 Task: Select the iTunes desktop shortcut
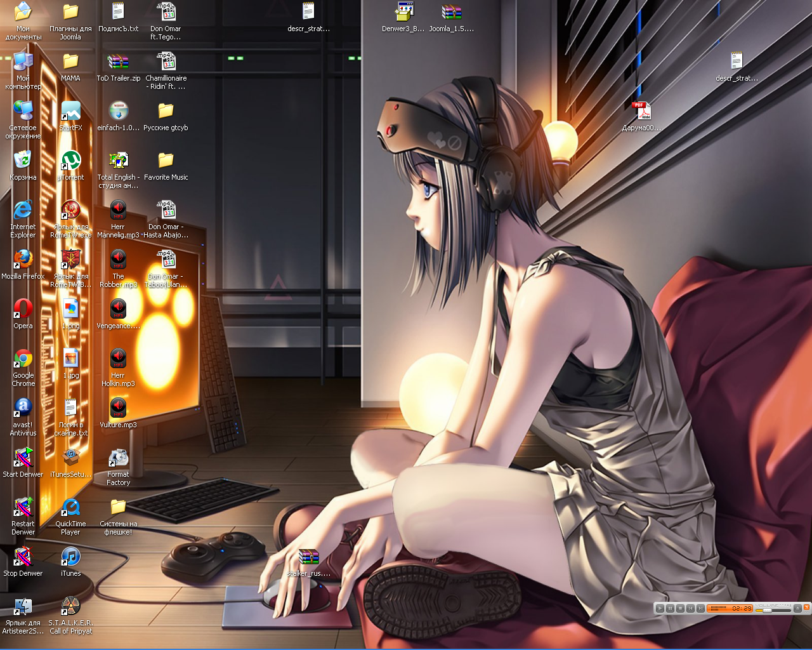70,557
